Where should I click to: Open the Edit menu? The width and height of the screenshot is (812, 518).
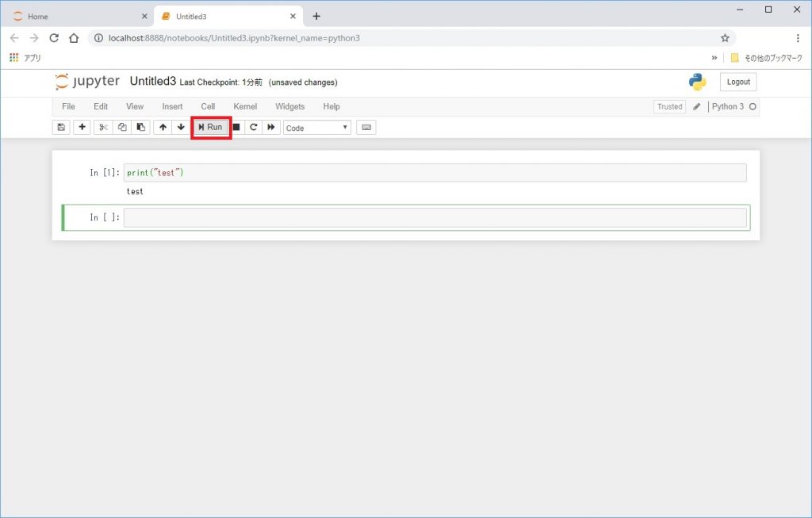[101, 107]
